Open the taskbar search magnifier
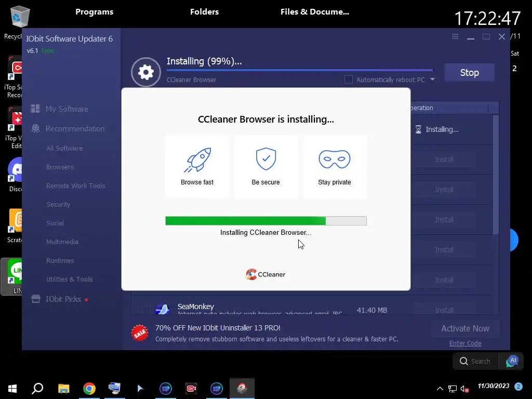The width and height of the screenshot is (532, 399). 37,389
